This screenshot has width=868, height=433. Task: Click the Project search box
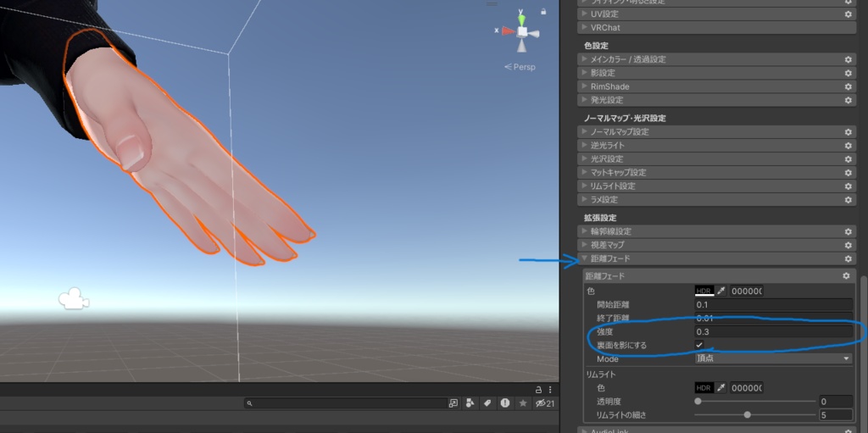pos(346,403)
